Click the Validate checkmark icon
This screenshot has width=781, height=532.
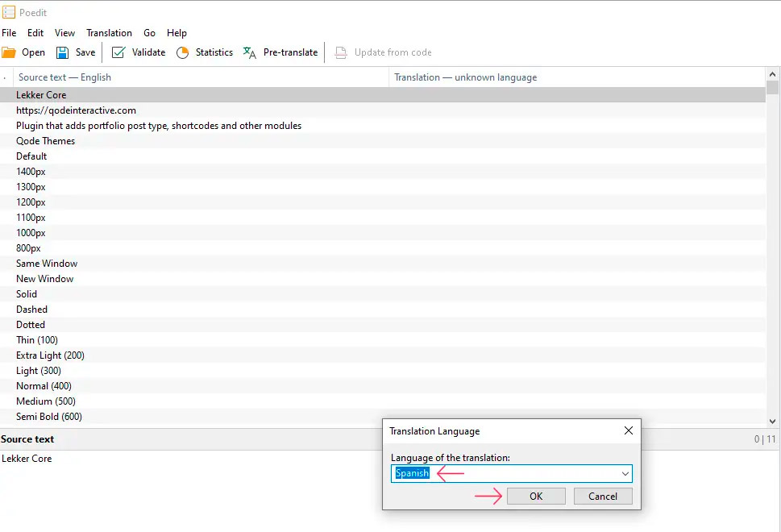pos(118,52)
